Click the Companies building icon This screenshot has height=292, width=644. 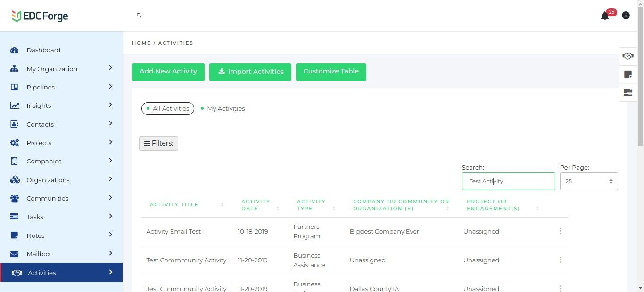coord(14,161)
